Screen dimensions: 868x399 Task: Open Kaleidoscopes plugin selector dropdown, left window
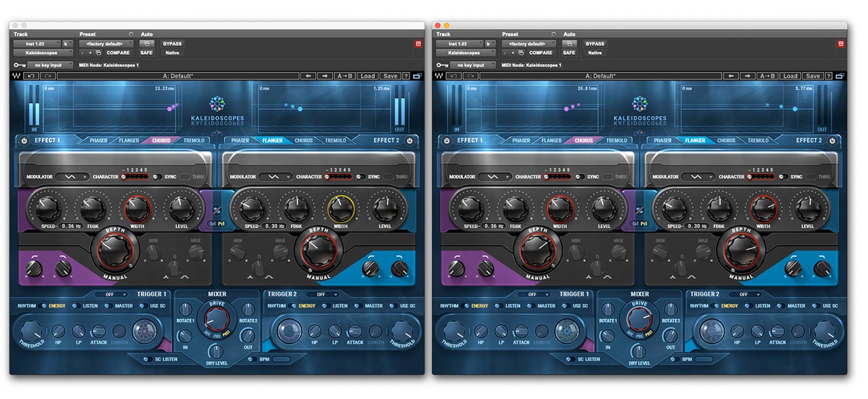coord(43,52)
